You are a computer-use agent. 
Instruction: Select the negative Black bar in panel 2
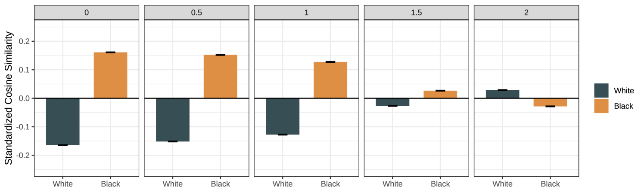pos(550,102)
